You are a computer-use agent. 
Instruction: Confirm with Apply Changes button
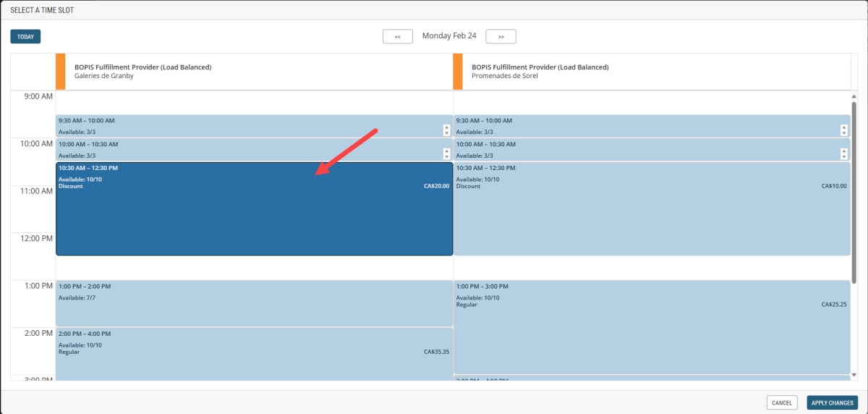831,402
